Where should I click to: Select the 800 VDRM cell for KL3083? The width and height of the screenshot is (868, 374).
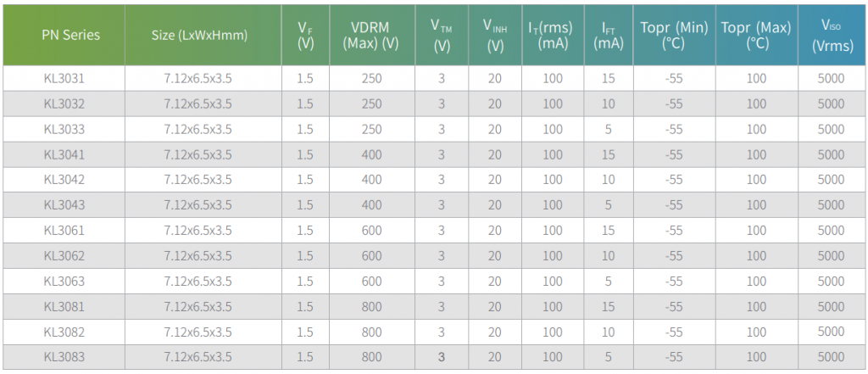tap(372, 357)
